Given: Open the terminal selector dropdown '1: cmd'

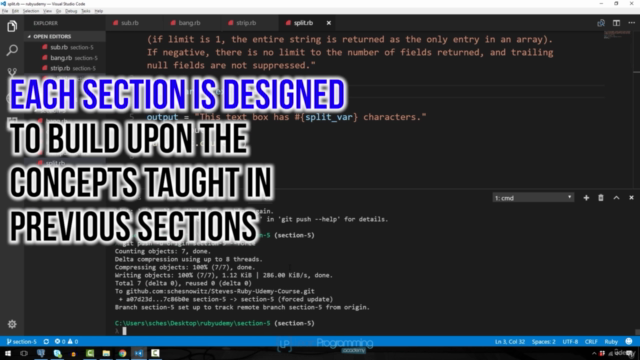Looking at the screenshot, I should coord(533,198).
